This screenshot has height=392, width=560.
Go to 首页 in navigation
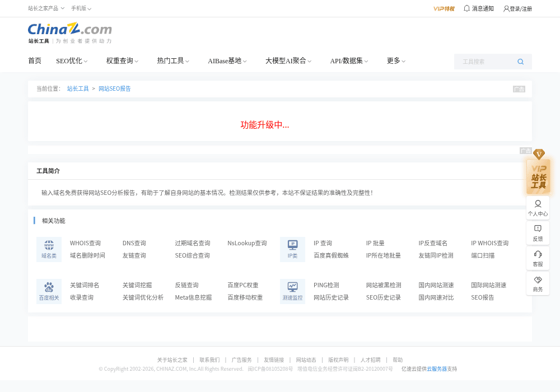click(35, 61)
